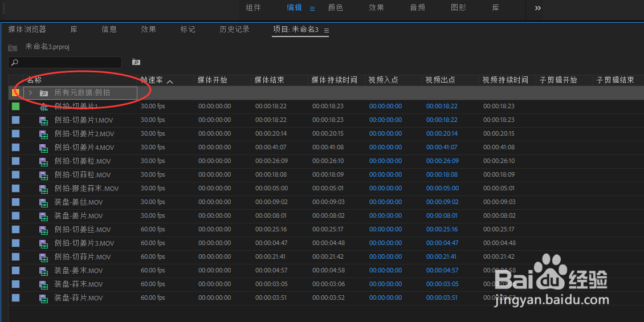The height and width of the screenshot is (322, 644).
Task: Sort by the 媒体开始 column header
Action: coord(212,80)
